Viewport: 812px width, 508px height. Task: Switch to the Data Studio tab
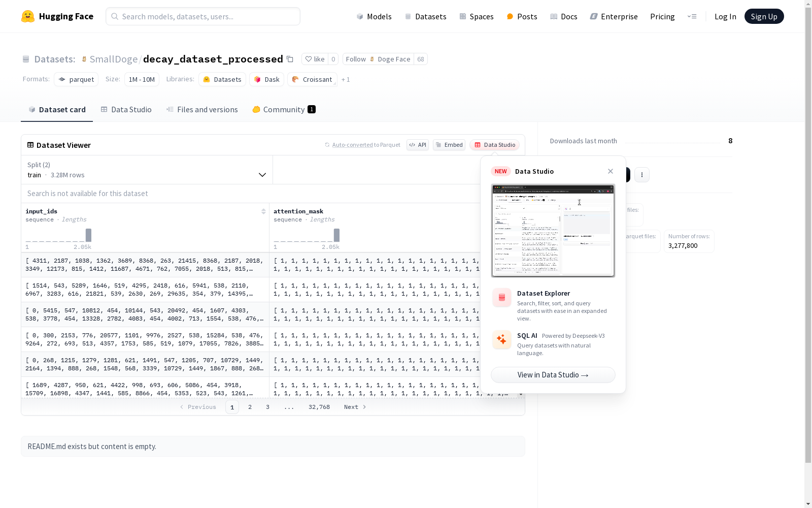[x=126, y=109]
